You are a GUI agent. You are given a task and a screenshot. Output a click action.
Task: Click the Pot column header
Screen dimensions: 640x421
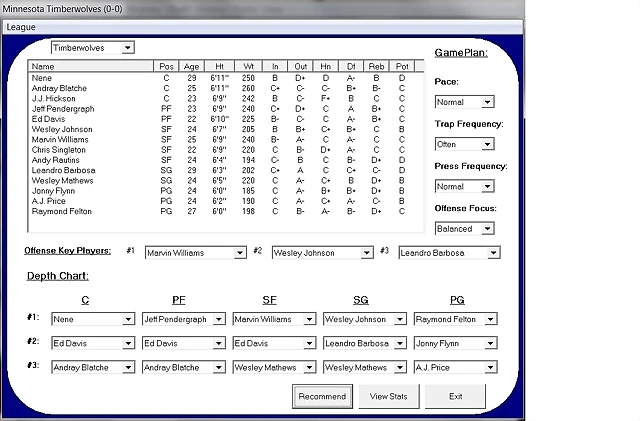[402, 66]
